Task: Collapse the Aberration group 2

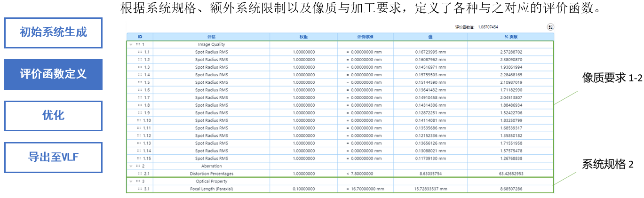Action: [x=131, y=166]
